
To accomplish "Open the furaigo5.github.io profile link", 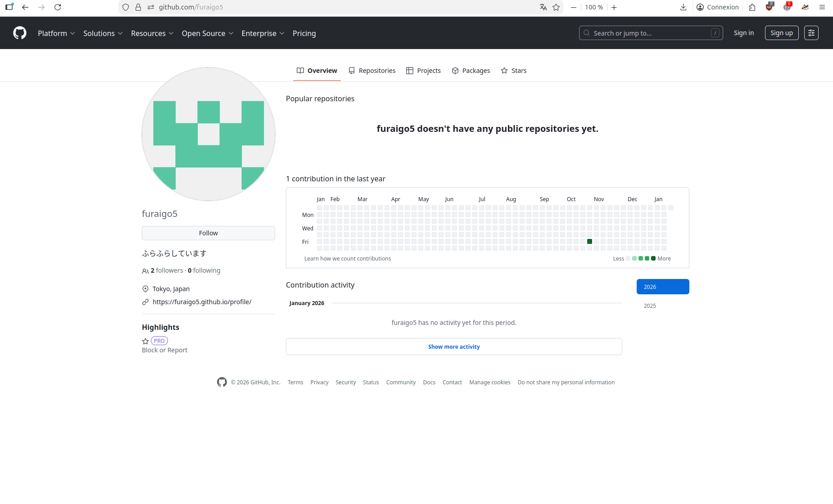I will pos(202,302).
